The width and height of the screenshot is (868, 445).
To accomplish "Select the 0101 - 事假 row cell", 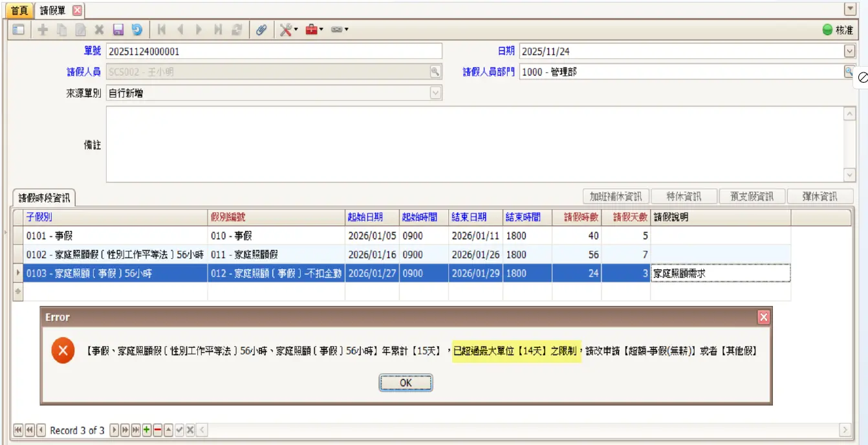I will [116, 236].
